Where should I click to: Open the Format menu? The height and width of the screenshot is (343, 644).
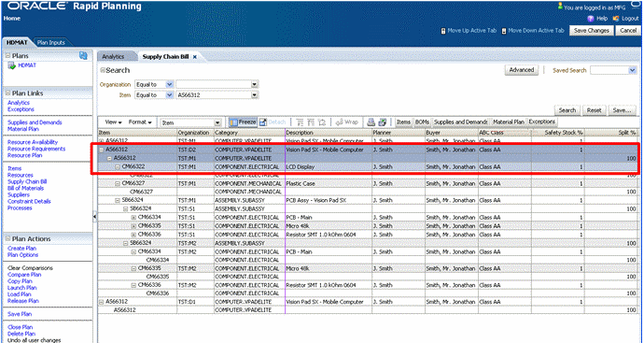[x=140, y=122]
